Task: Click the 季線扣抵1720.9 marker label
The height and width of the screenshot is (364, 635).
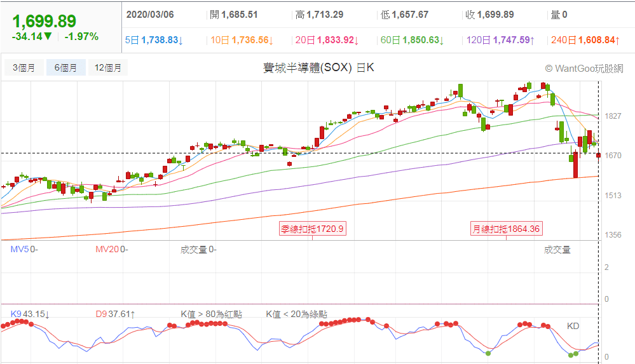Action: click(x=313, y=229)
